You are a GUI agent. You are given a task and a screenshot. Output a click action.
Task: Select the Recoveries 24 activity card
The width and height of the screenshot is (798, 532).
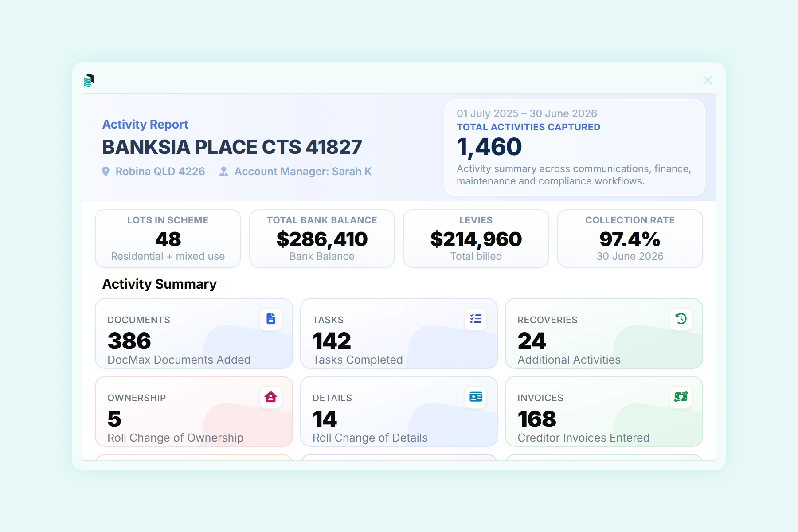(604, 333)
